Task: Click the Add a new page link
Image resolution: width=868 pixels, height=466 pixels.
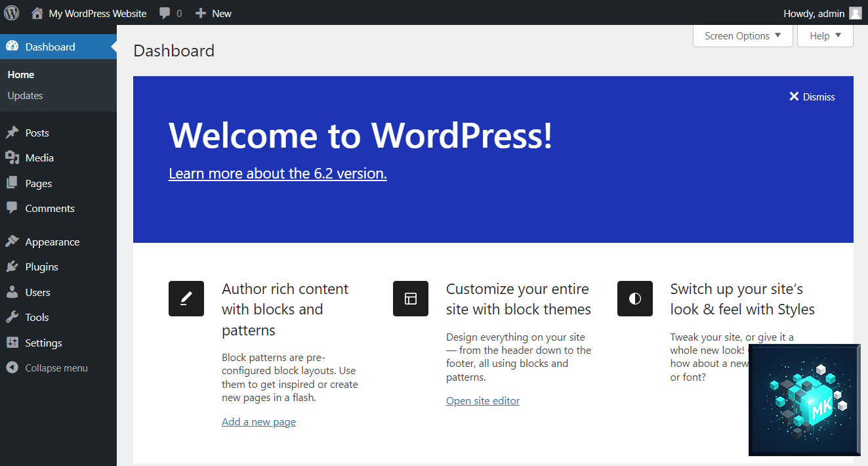Action: [258, 421]
